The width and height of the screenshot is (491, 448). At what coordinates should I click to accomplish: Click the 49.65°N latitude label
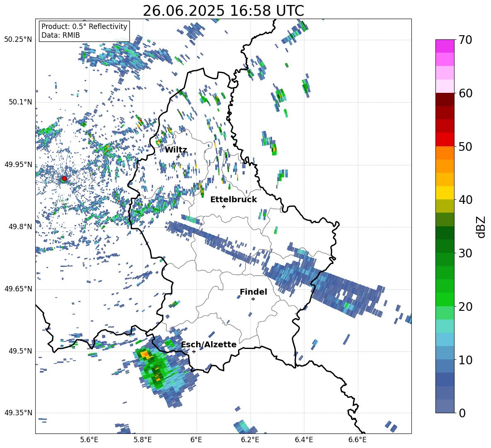[18, 289]
